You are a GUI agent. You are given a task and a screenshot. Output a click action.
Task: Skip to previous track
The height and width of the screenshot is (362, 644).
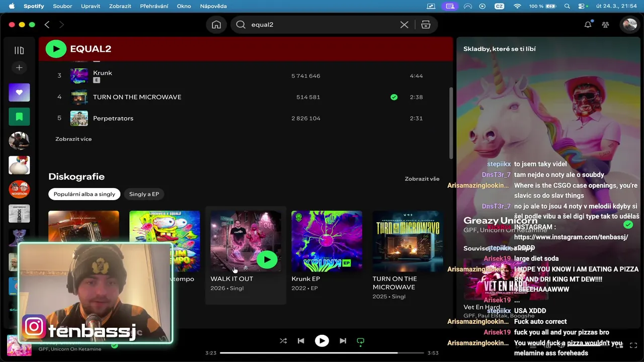click(x=301, y=341)
